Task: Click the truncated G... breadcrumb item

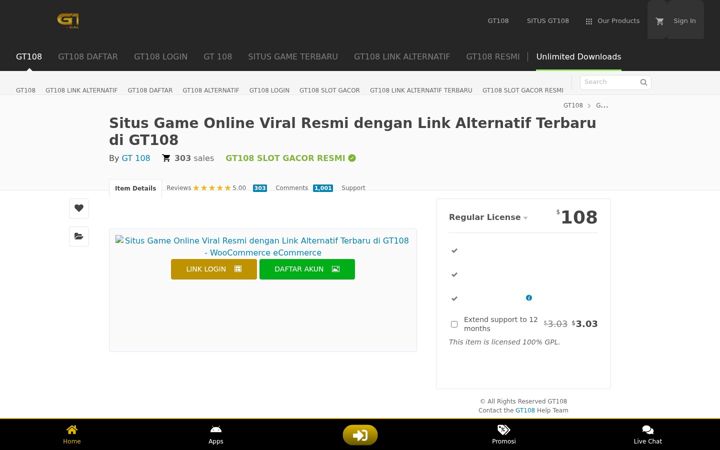Action: tap(602, 106)
